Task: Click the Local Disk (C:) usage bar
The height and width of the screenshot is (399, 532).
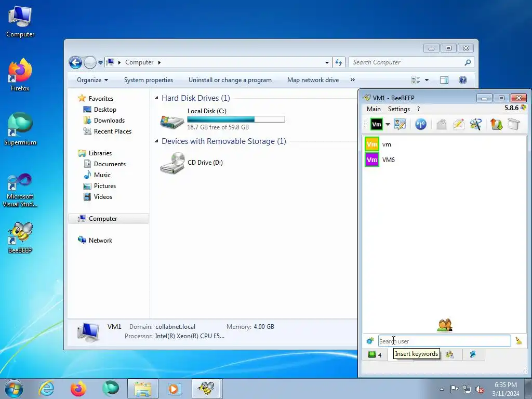Action: (236, 119)
